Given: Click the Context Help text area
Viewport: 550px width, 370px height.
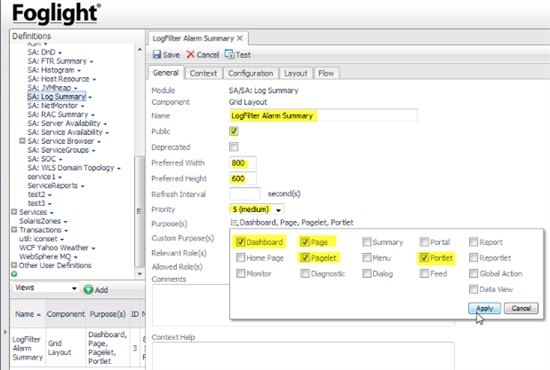Looking at the screenshot, I should coord(303,356).
